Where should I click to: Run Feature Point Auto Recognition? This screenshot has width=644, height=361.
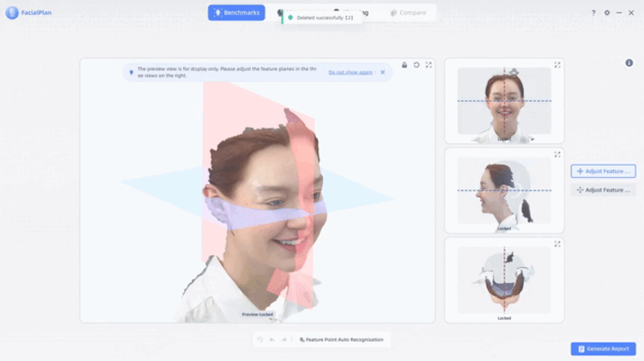(341, 339)
